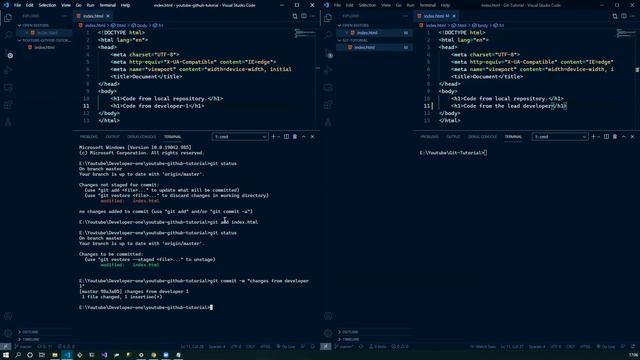
Task: Open Terminal menu in left VS Code window
Action: coord(108,5)
